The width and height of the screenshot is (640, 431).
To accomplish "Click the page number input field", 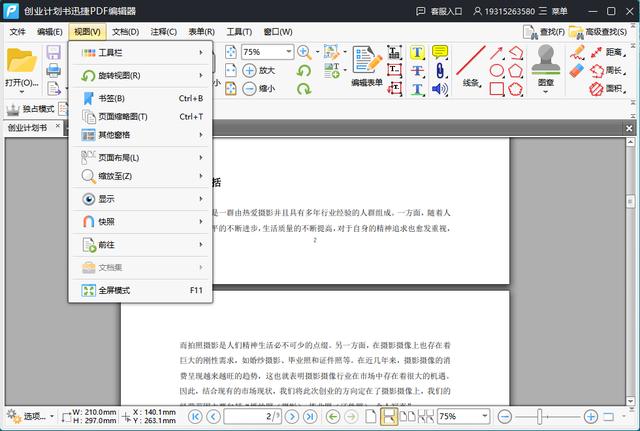I will pos(253,417).
